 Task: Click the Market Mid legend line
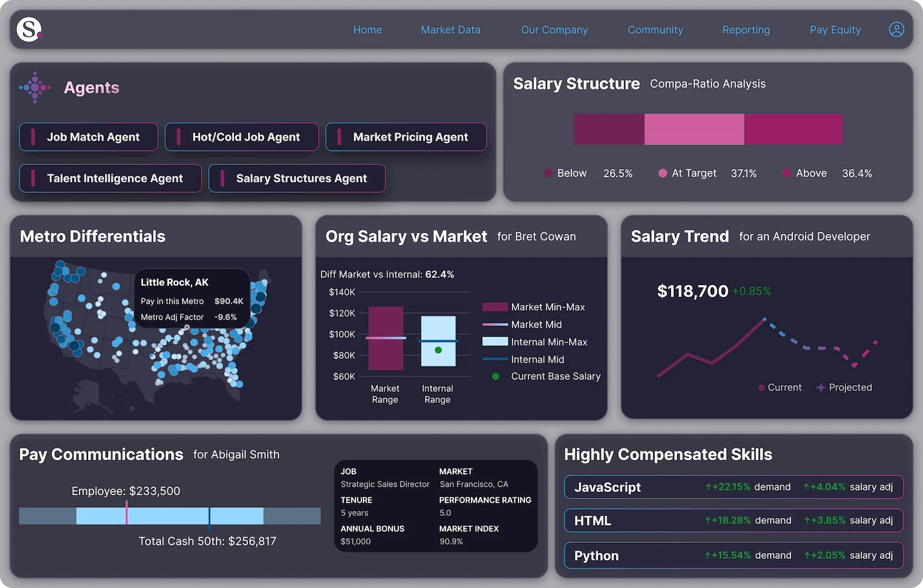point(495,324)
